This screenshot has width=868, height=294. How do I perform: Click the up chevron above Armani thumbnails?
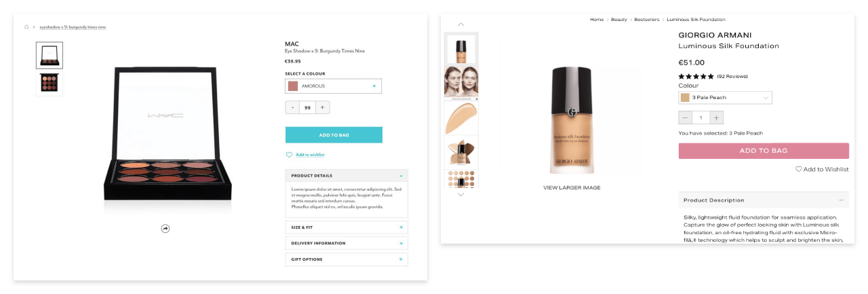tap(461, 24)
